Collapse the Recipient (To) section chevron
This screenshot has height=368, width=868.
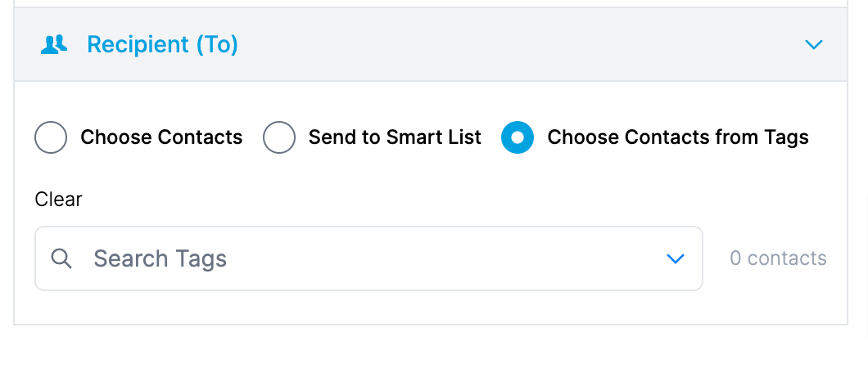pos(813,45)
